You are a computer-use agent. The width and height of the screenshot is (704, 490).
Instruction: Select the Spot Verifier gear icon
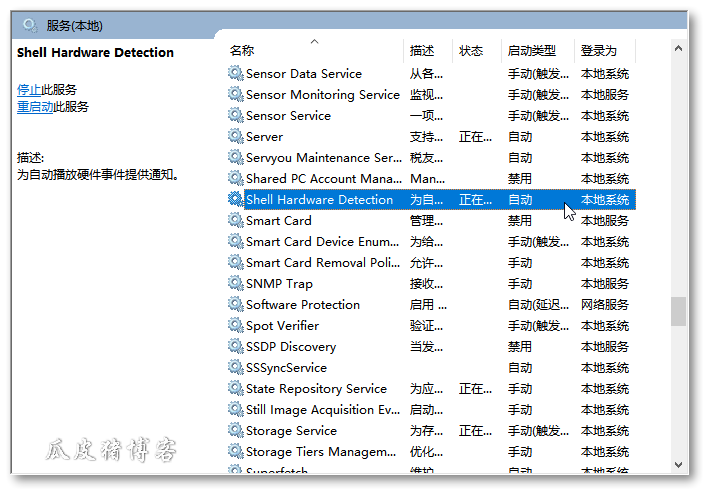point(235,326)
